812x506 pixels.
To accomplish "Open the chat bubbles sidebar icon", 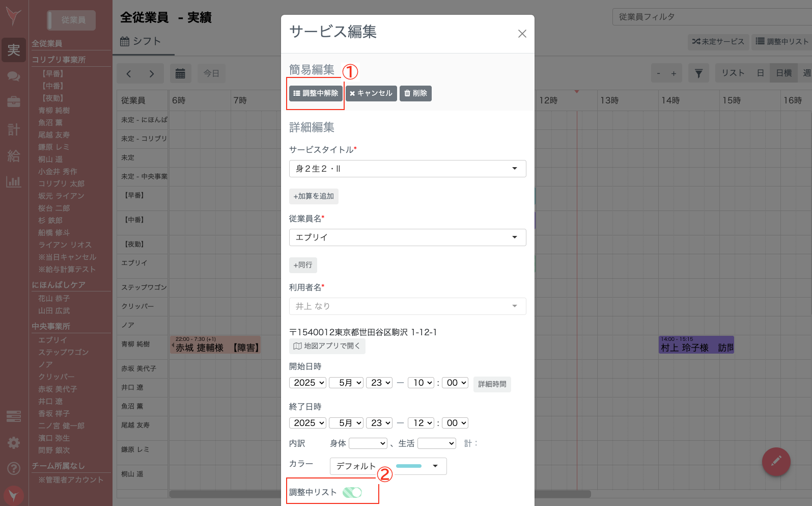I will click(x=14, y=76).
